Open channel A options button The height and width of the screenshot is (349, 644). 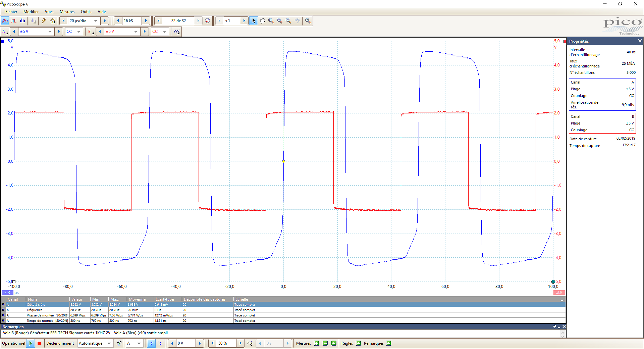point(5,32)
